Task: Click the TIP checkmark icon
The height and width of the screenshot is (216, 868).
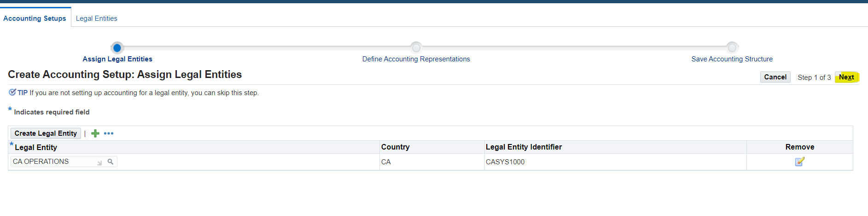Action: coord(12,92)
